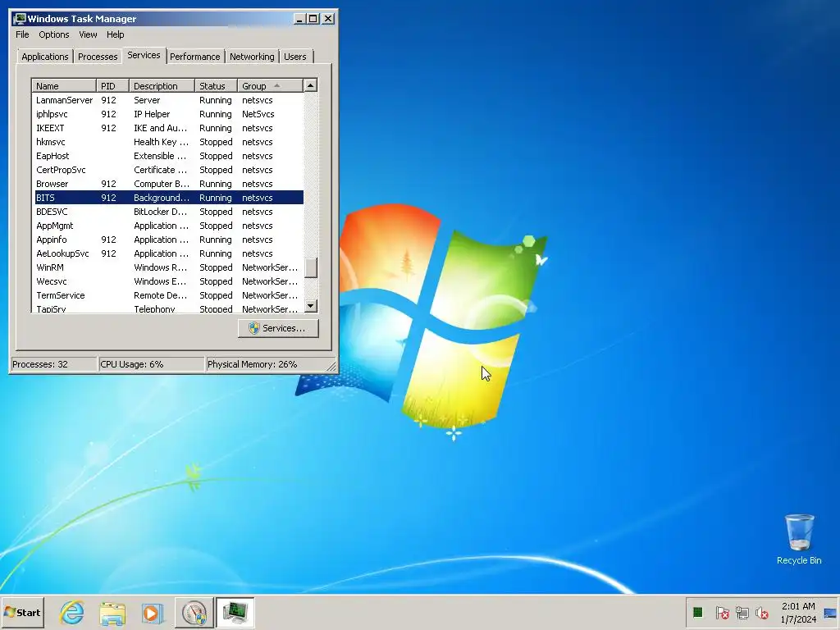Click the gauge tool taskbar icon
840x630 pixels.
point(194,612)
